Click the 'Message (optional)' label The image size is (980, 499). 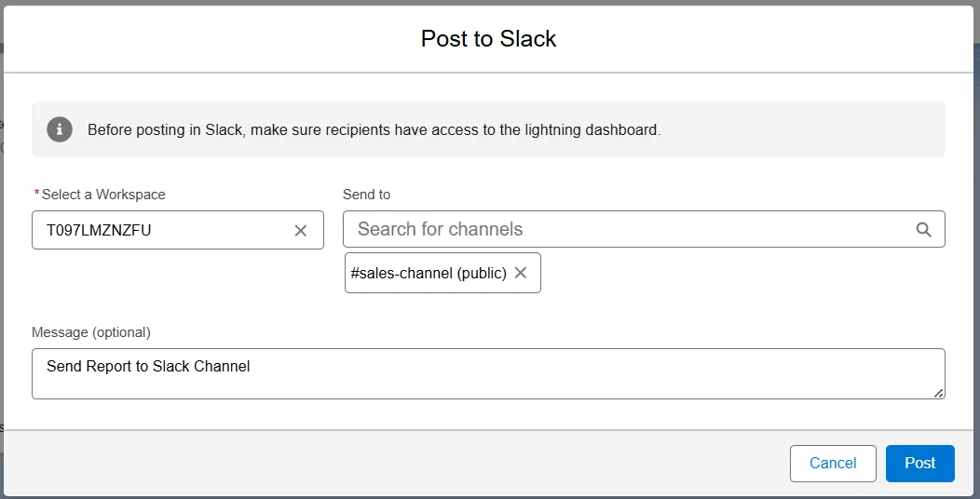click(90, 332)
